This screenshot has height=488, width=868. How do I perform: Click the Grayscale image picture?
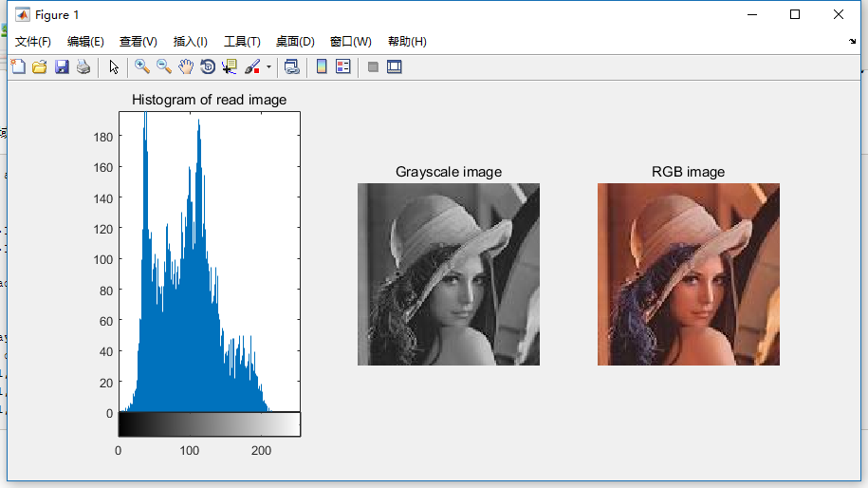coord(449,274)
